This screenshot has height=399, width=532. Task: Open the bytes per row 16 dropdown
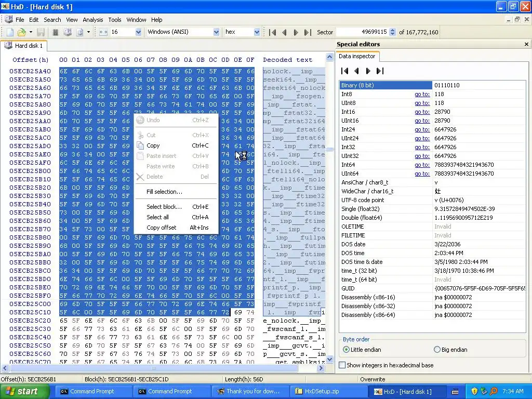tap(138, 32)
